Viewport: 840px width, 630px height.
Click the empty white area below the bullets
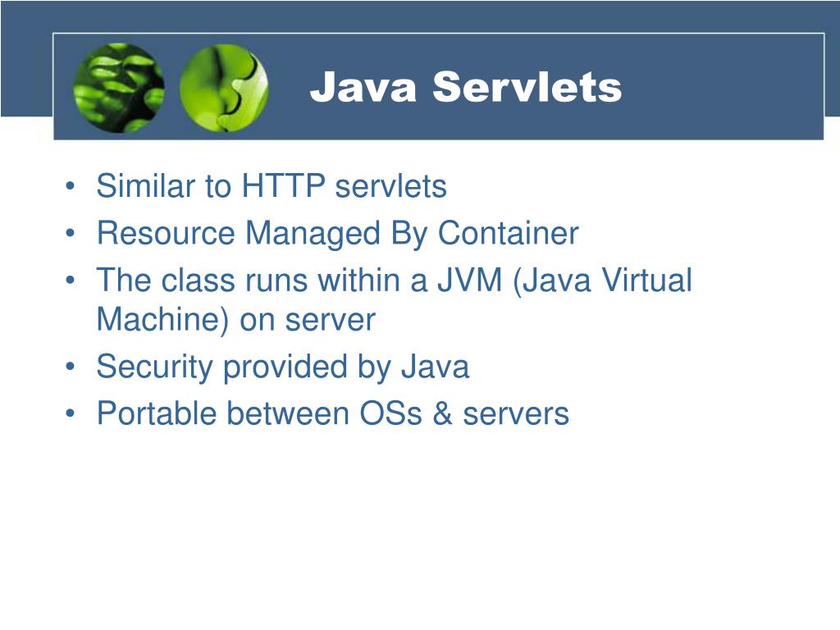420,525
